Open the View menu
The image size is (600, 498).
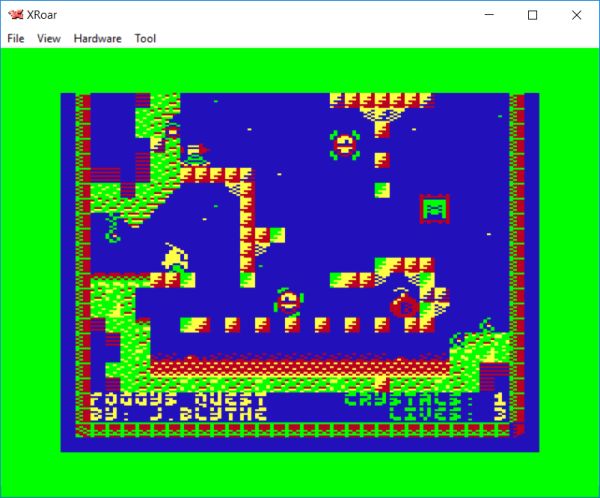[49, 39]
